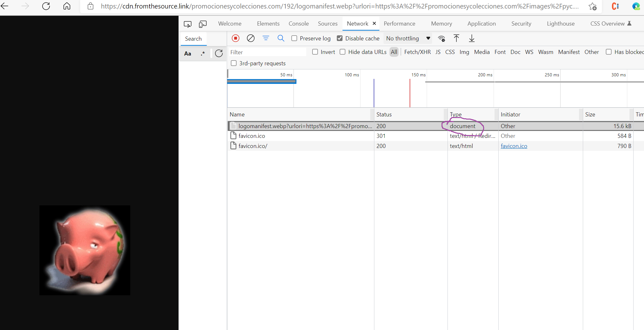Import a HAR file
Screen dimensions: 644x330
coord(456,38)
